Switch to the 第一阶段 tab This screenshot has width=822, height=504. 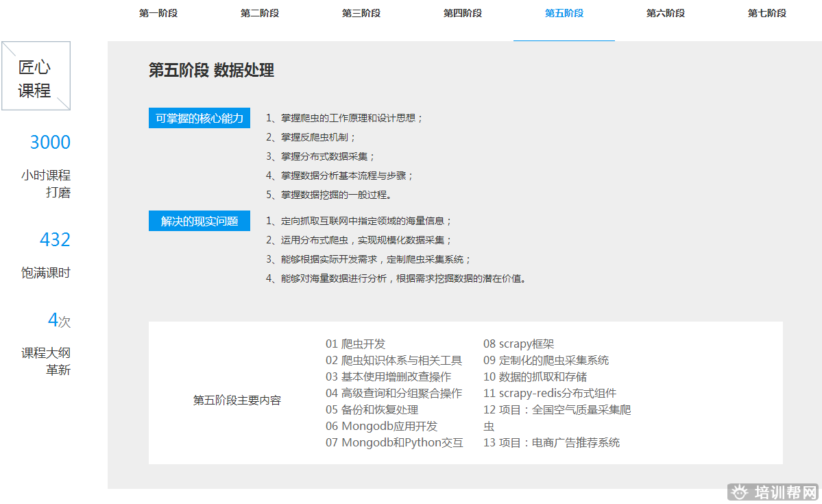(x=158, y=13)
